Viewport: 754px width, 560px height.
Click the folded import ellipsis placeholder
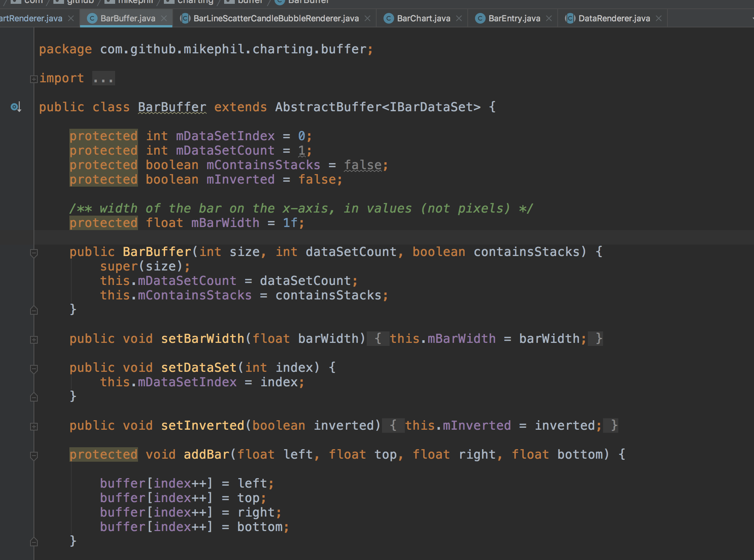click(103, 79)
